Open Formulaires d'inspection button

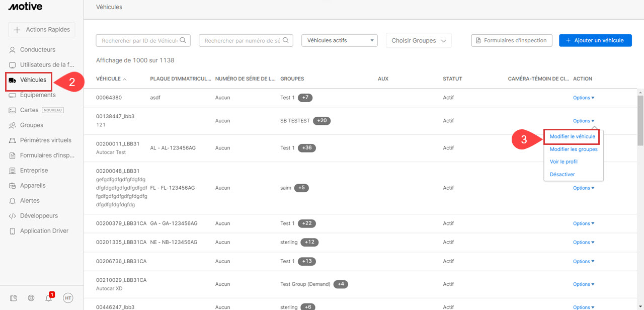click(512, 40)
